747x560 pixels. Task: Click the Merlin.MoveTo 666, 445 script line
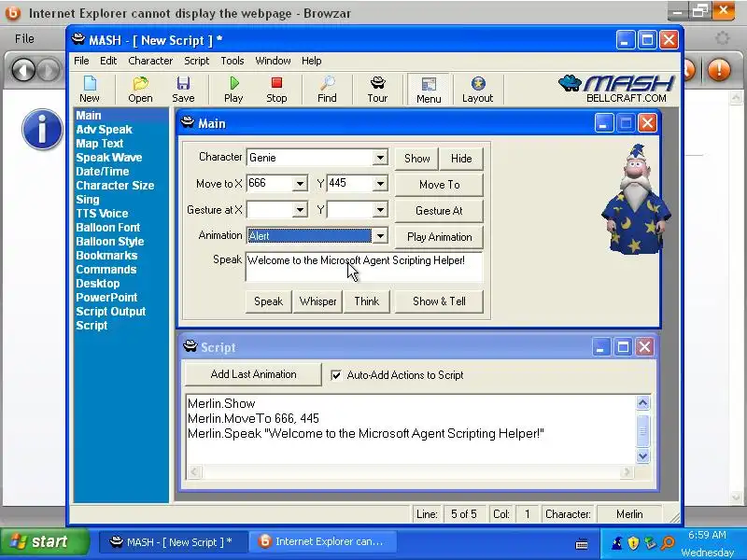[253, 418]
